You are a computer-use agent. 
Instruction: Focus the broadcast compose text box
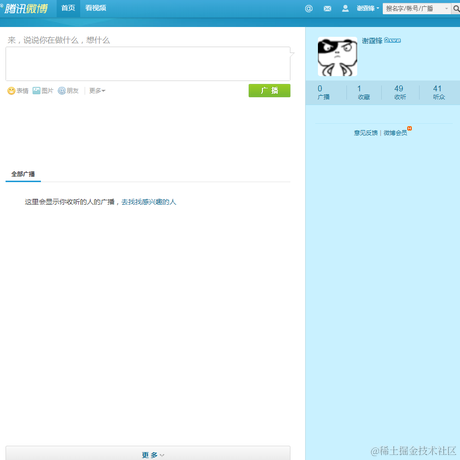point(148,63)
